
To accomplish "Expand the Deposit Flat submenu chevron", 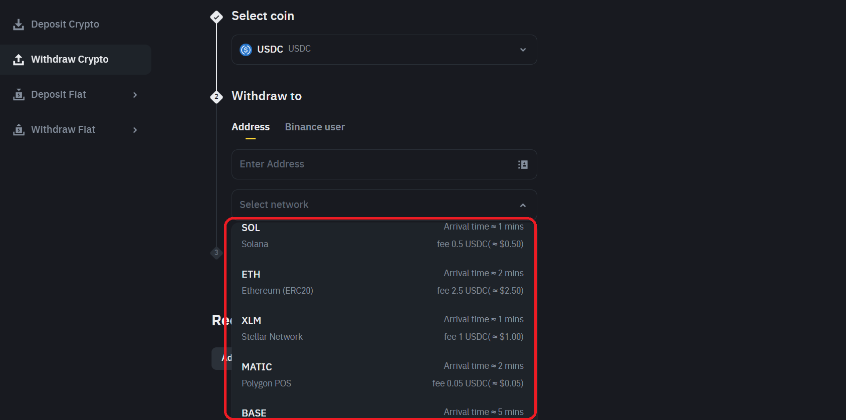I will pos(135,95).
